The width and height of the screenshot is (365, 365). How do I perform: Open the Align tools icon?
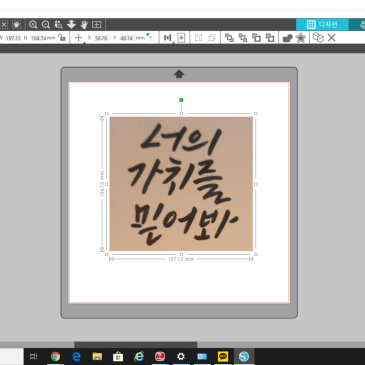tap(167, 38)
